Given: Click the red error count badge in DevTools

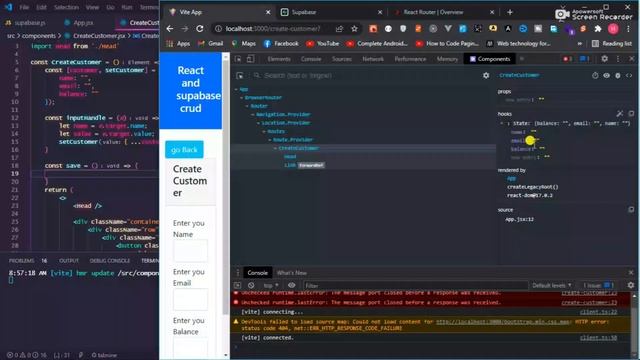Looking at the screenshot, I should (x=567, y=59).
